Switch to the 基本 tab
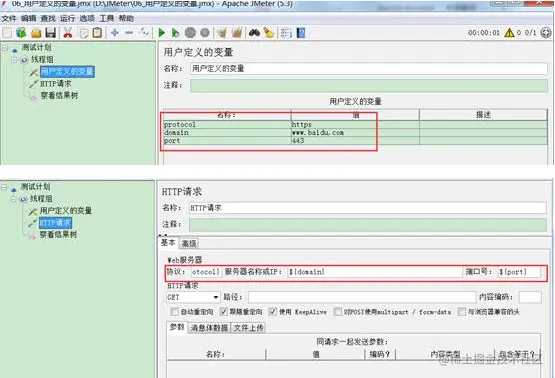555x378 pixels. point(168,242)
